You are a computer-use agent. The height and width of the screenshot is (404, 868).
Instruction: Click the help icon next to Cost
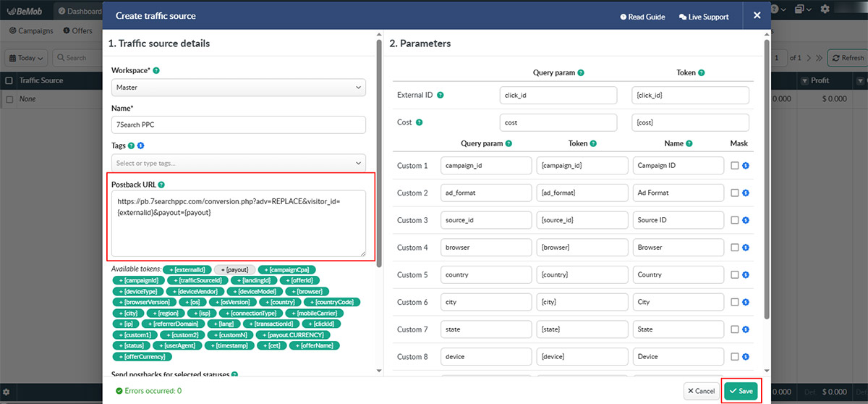tap(420, 122)
